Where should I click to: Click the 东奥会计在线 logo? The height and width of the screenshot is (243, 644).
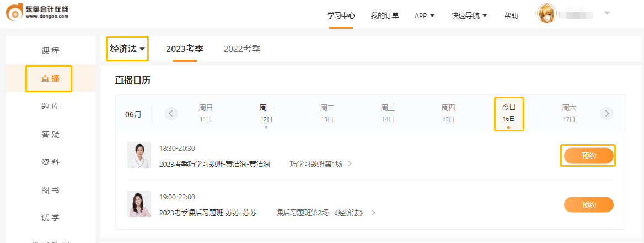[x=37, y=14]
